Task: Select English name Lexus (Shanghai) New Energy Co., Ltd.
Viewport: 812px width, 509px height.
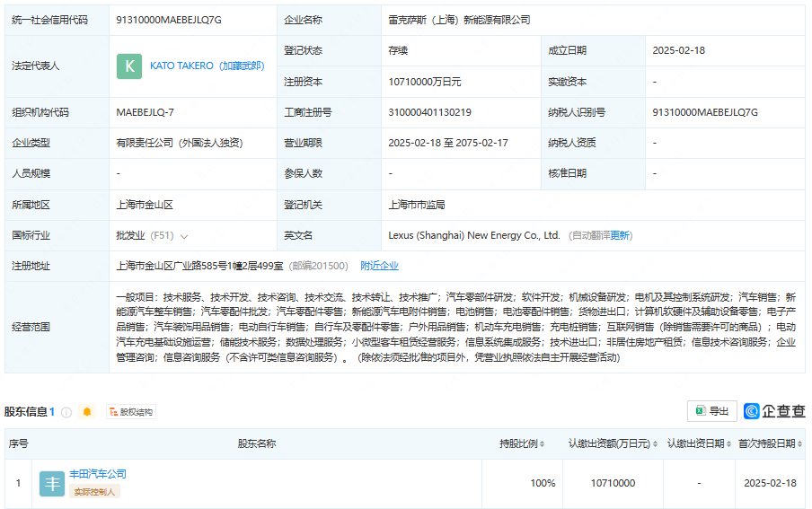Action: [474, 235]
